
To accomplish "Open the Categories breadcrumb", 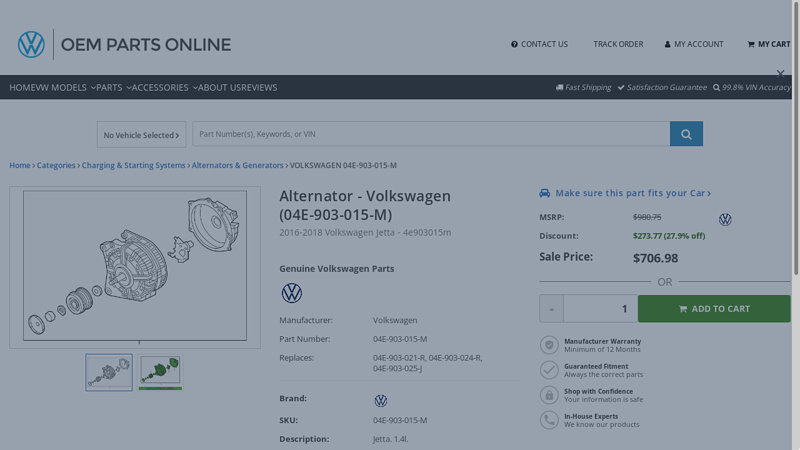I will [x=56, y=165].
